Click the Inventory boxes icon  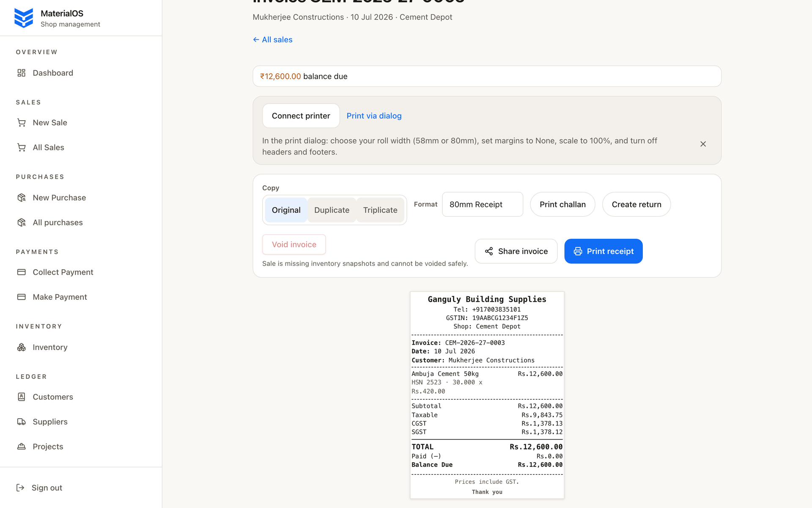(22, 347)
